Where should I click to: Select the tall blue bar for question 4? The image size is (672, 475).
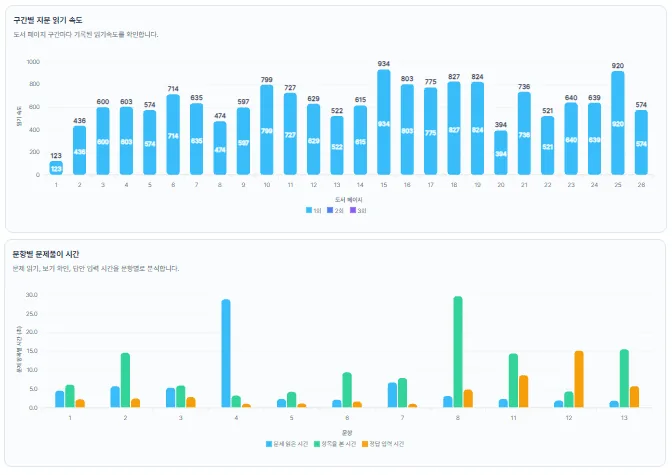point(226,353)
